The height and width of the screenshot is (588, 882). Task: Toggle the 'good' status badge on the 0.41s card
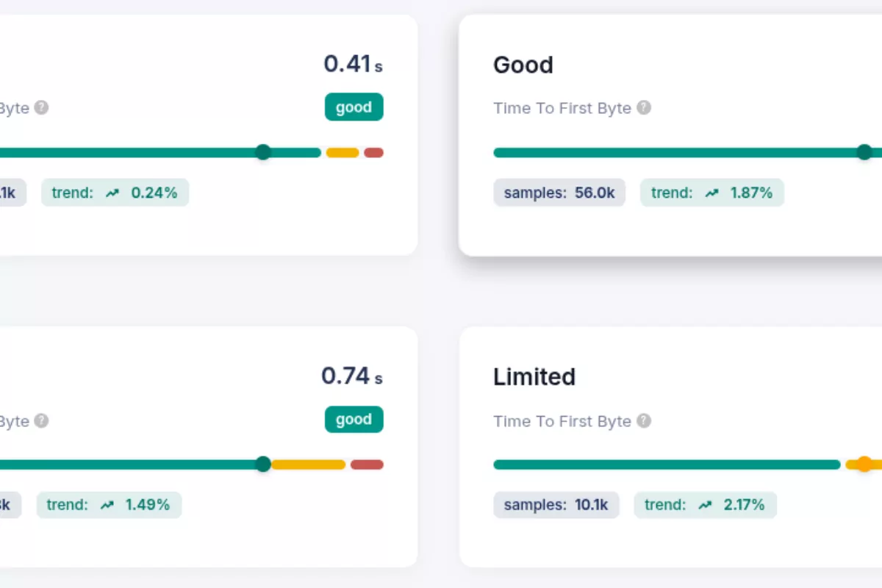(x=354, y=107)
